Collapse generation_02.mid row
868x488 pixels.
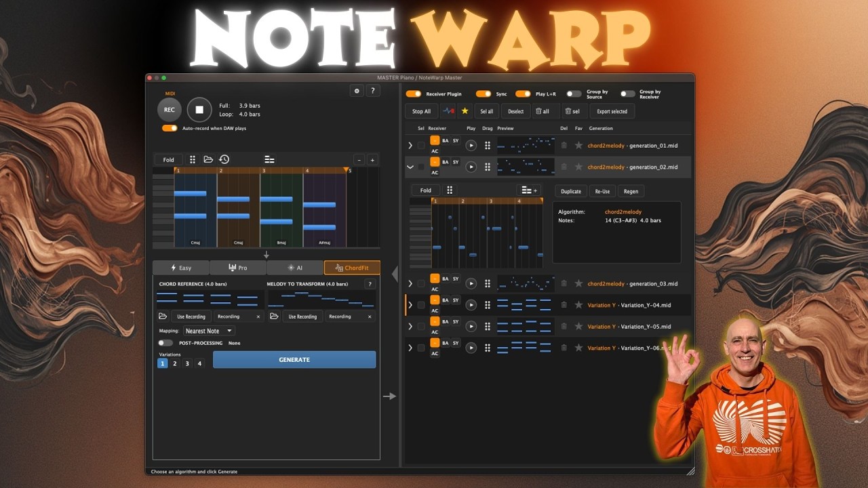pos(410,167)
